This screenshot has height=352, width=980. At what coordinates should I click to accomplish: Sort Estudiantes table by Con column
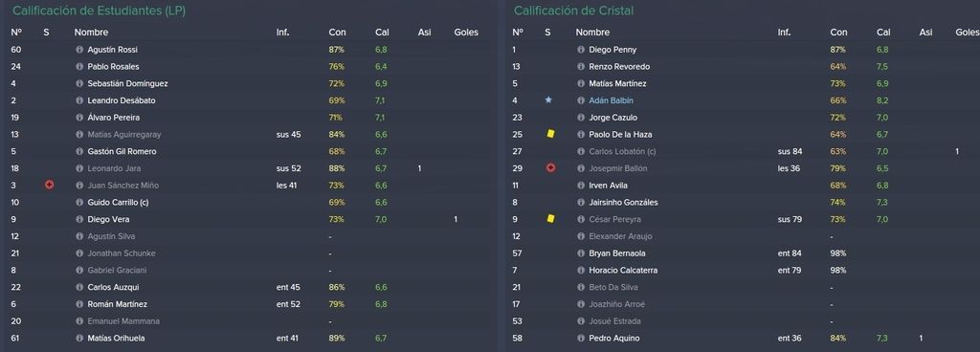pos(337,32)
